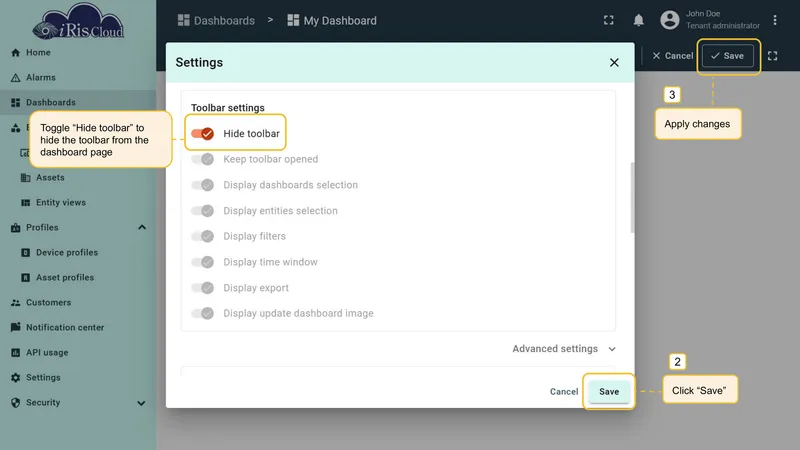The image size is (800, 450).
Task: Toggle the Keep toolbar opened switch
Action: click(x=203, y=159)
